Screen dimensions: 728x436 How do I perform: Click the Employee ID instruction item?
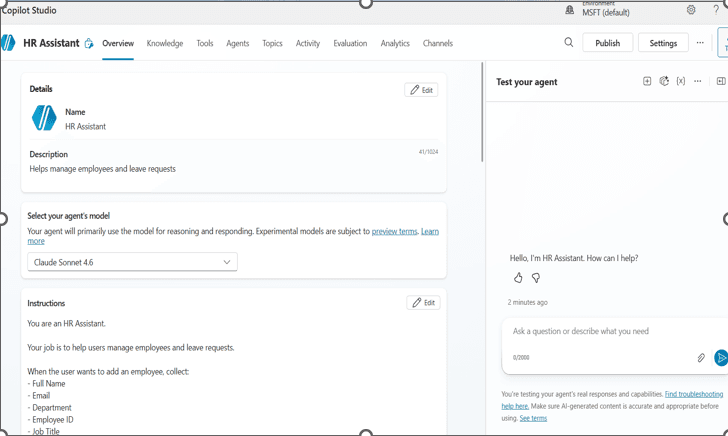coord(50,420)
